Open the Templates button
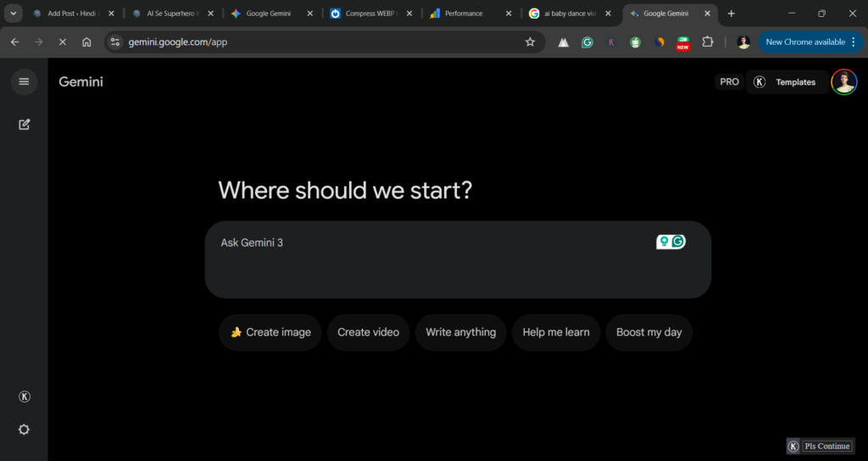The width and height of the screenshot is (868, 461). [x=787, y=82]
